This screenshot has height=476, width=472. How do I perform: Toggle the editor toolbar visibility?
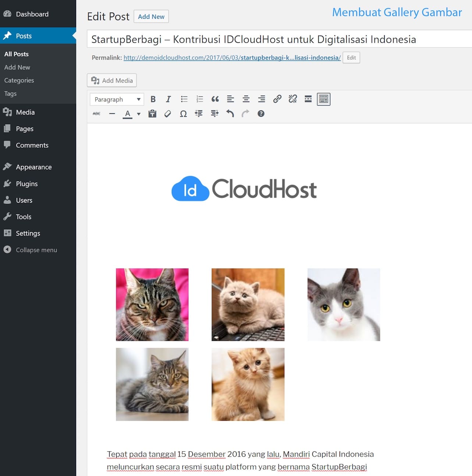pos(323,99)
